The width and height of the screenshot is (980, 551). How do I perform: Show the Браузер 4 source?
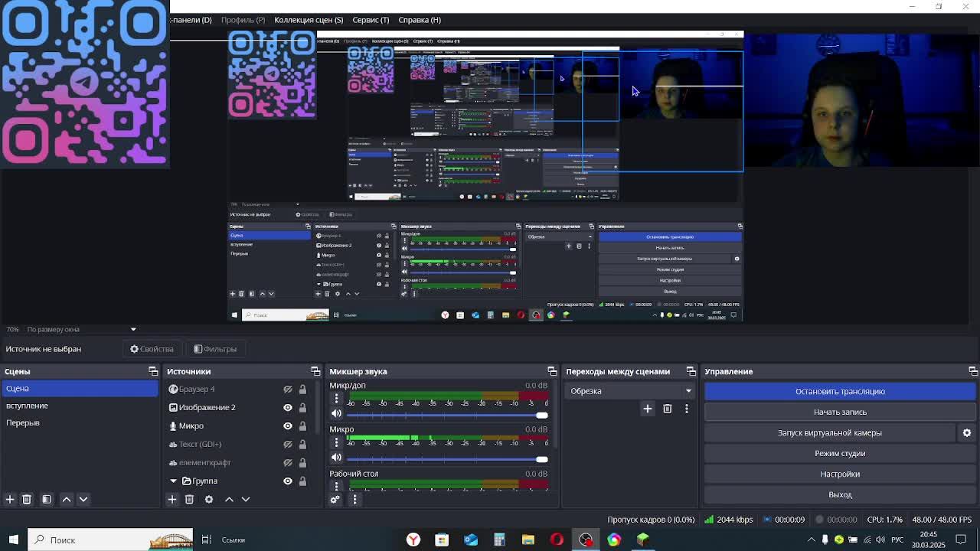pyautogui.click(x=288, y=389)
